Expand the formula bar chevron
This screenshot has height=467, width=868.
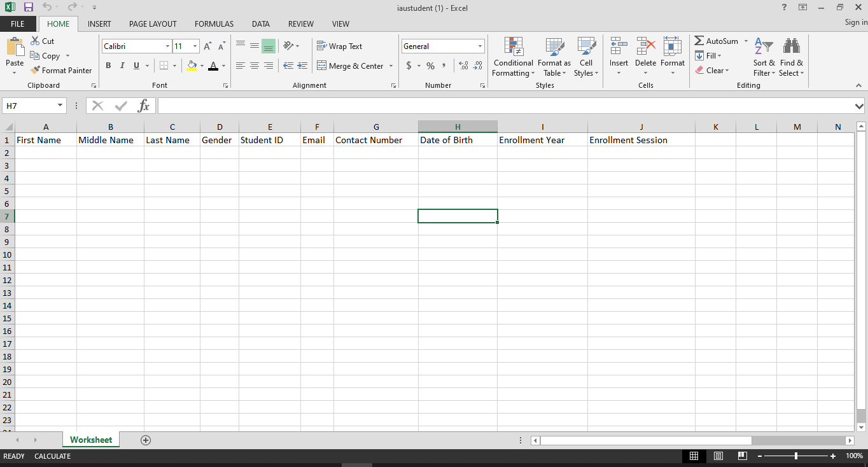point(860,106)
